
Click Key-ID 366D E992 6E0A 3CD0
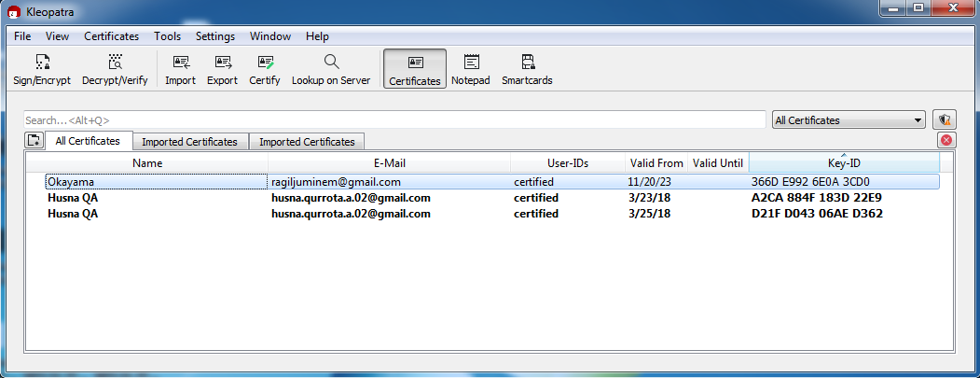pos(810,182)
